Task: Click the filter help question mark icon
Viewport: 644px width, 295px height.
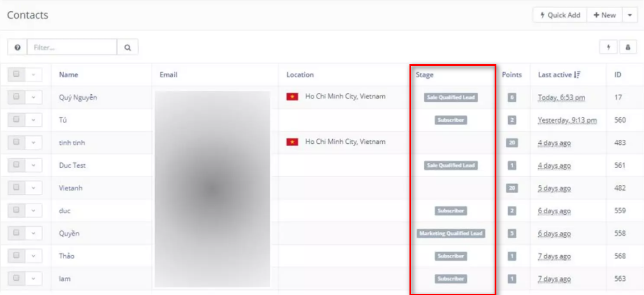Action: point(18,48)
